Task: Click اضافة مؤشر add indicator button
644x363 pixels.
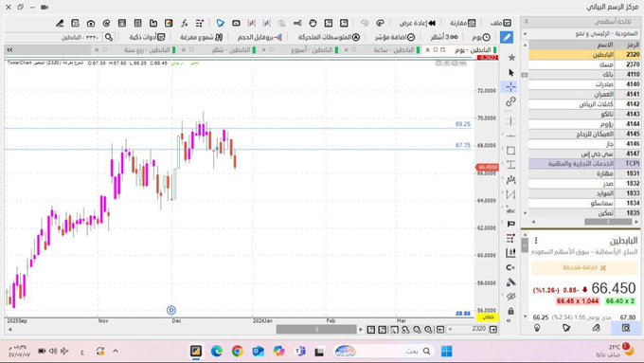Action: 395,37
